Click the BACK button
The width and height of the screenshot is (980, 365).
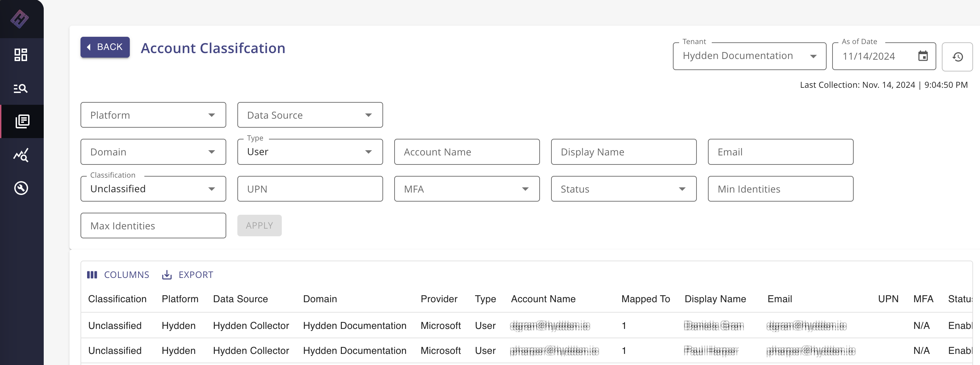pos(104,47)
